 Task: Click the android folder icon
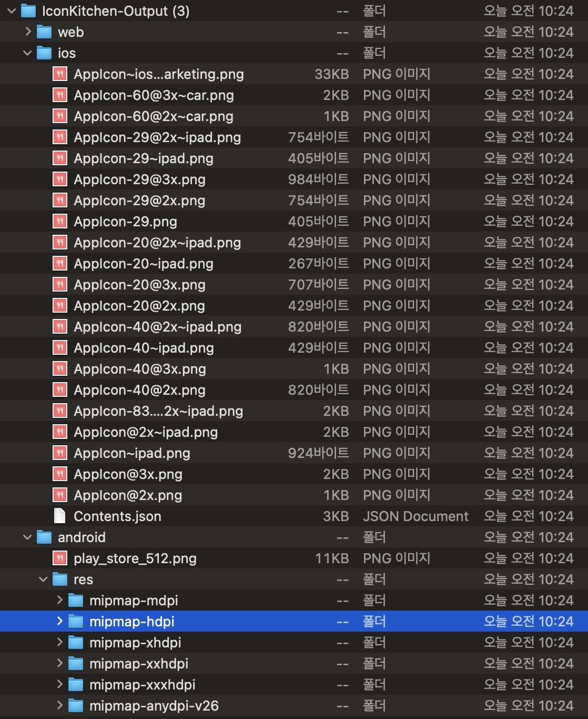tap(44, 537)
